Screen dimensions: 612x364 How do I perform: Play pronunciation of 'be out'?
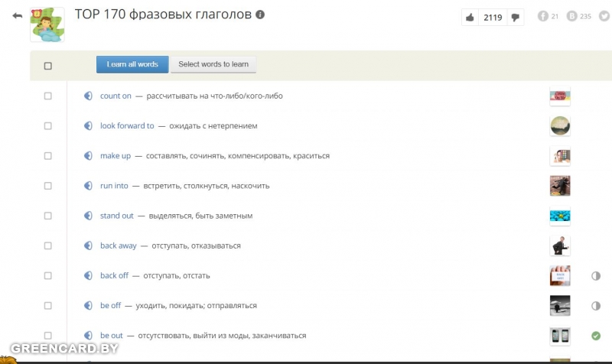[x=88, y=336]
